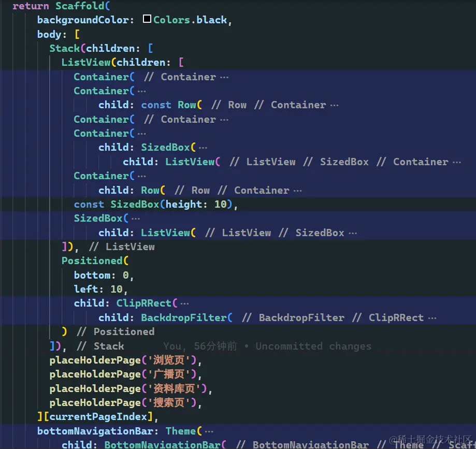Expand ellipsis ending 'child: ListView( // ListView // SizedBox' line
This screenshot has width=476, height=449.
point(353,234)
